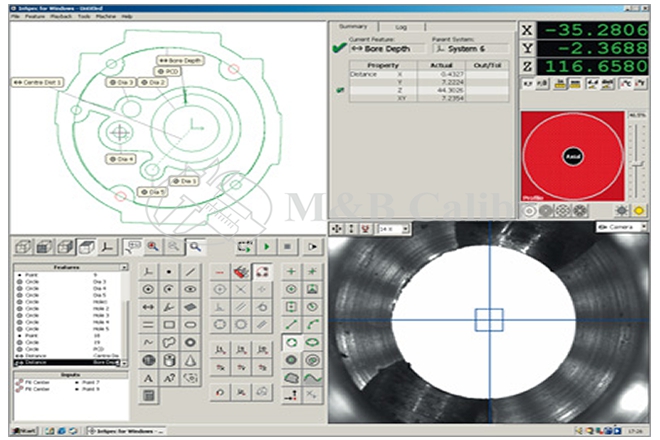
Task: Click the Rectangle feature tool
Action: tap(168, 325)
